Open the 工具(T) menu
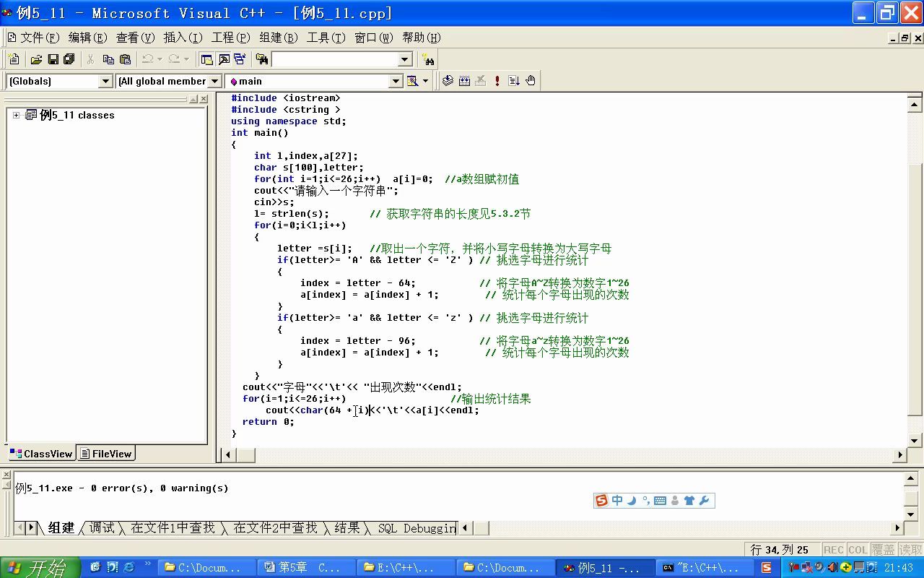Viewport: 924px width, 578px height. [326, 38]
